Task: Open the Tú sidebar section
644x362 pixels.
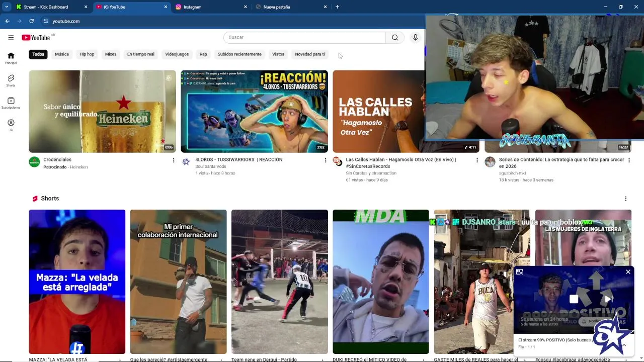Action: 11,125
